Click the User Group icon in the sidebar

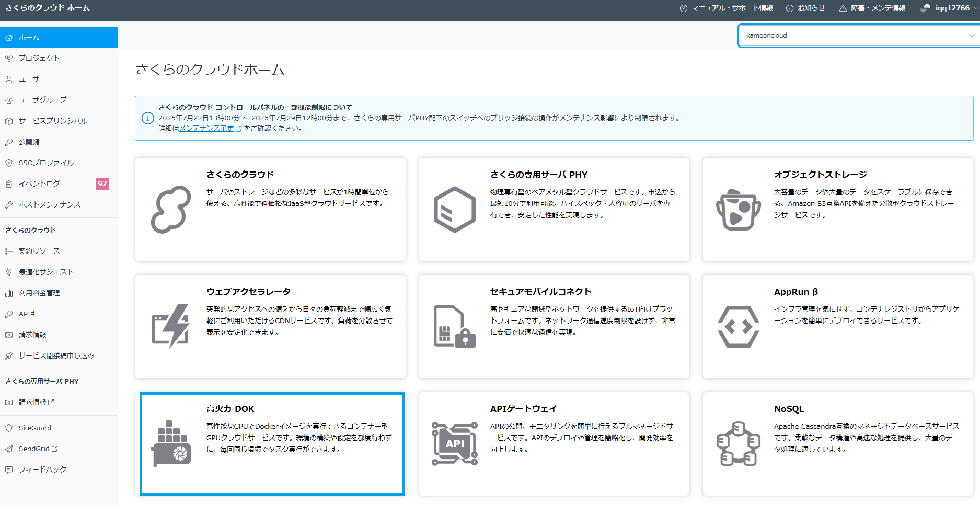tap(9, 100)
